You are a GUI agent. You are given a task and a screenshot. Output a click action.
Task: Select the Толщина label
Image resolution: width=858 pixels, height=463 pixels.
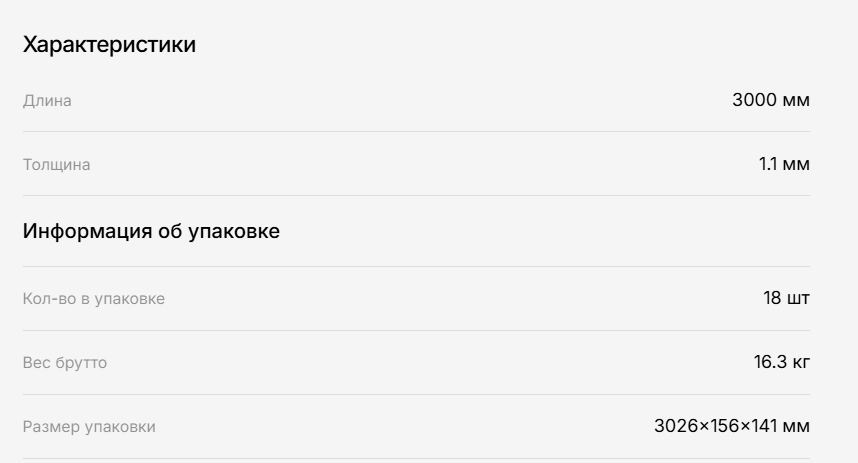[56, 165]
